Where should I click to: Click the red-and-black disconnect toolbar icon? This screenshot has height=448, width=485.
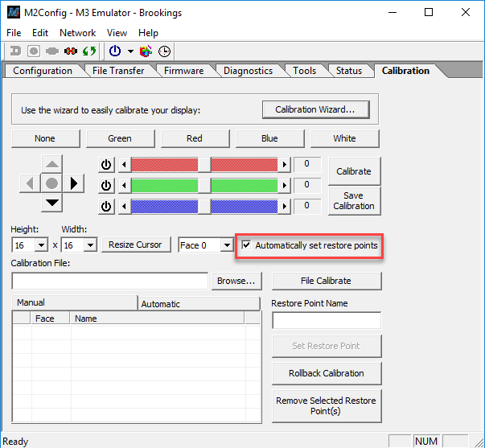tap(71, 51)
